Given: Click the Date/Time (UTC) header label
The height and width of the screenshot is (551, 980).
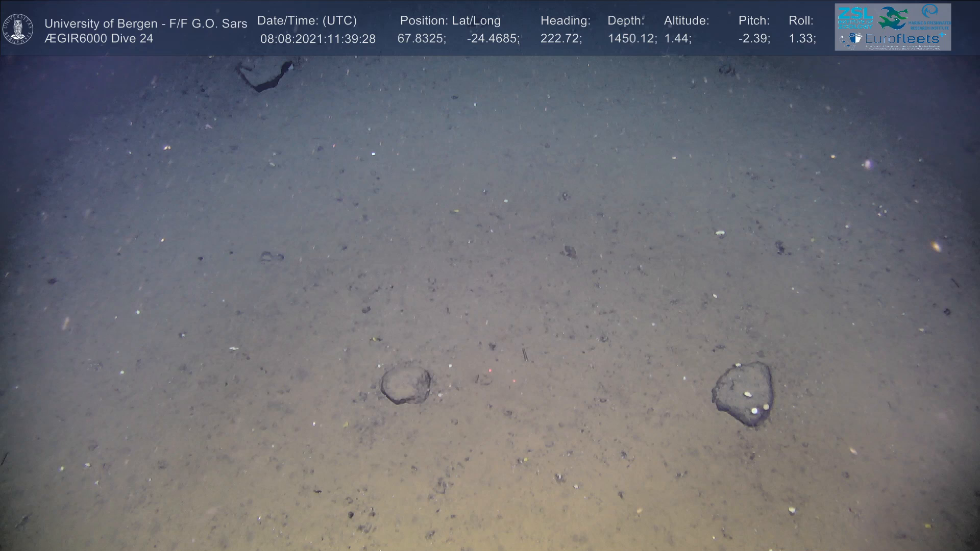Looking at the screenshot, I should click(x=307, y=21).
